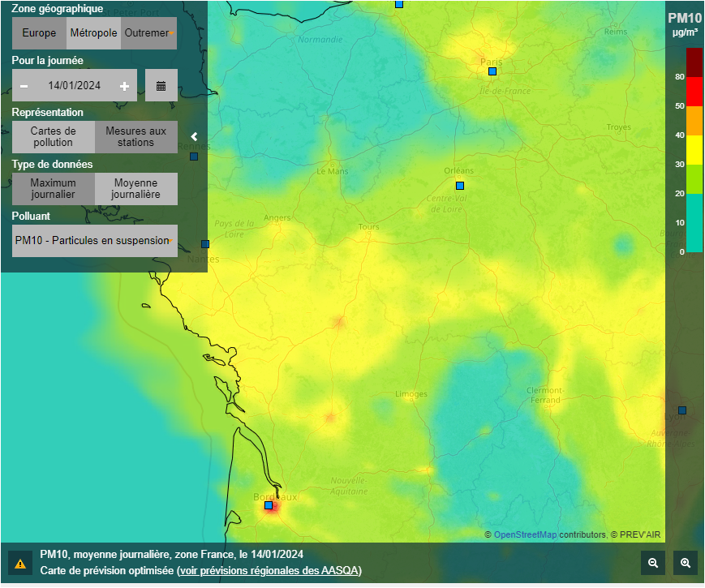This screenshot has height=588, width=705.
Task: Click the Pays de la Loire region label
Action: 234,229
